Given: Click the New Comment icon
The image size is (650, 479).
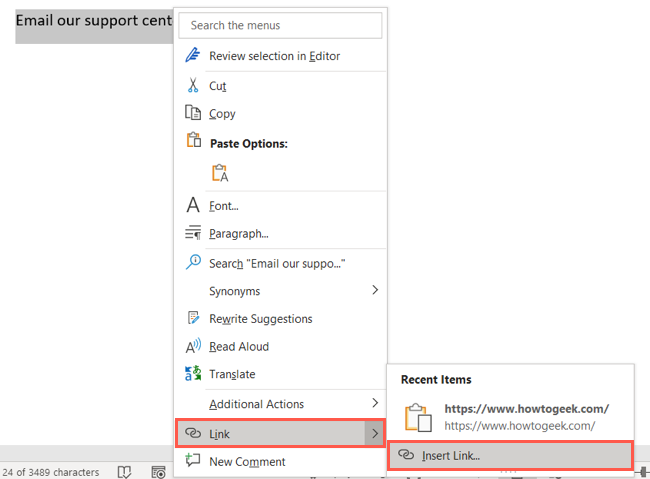Looking at the screenshot, I should 193,462.
